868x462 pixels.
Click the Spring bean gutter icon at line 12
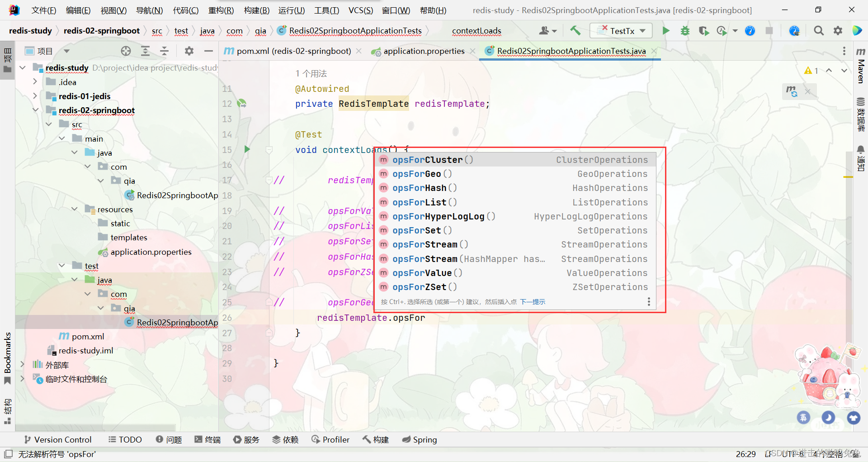[x=242, y=104]
